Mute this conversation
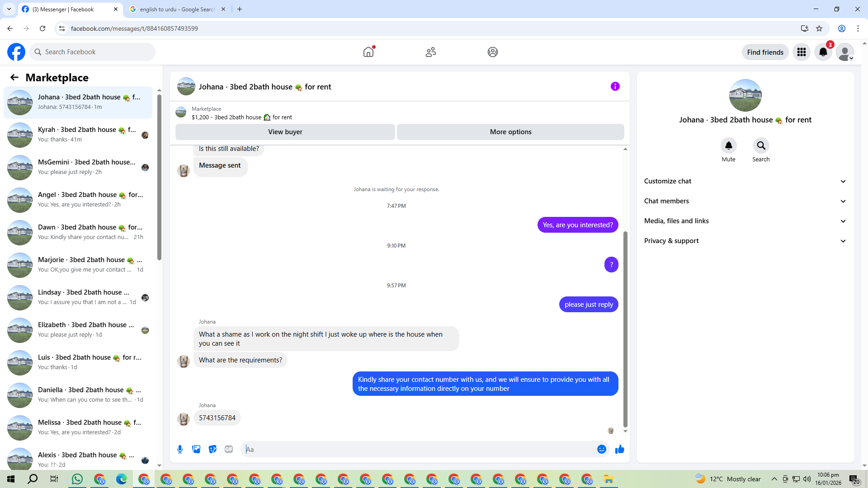Viewport: 868px width, 488px height. pos(728,146)
